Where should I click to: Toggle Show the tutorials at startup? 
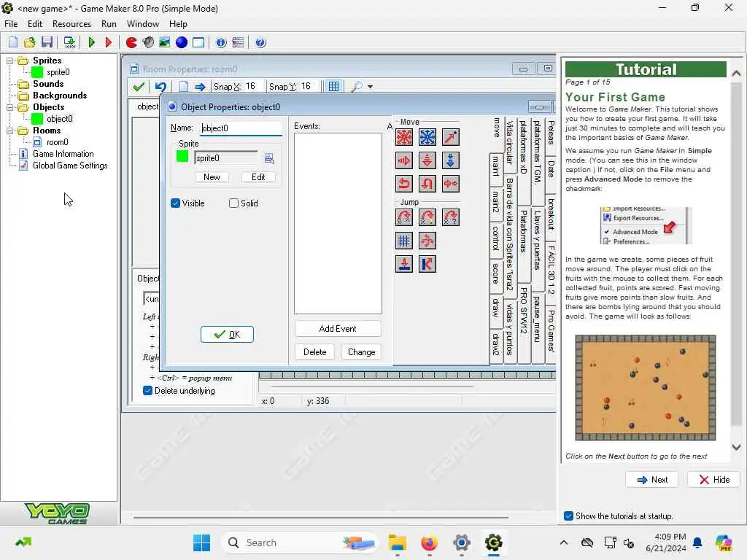click(568, 516)
